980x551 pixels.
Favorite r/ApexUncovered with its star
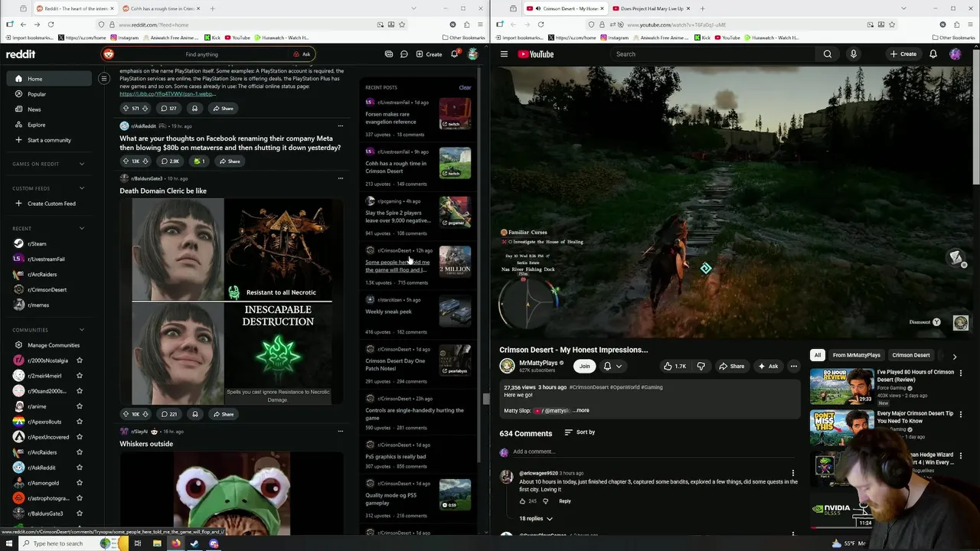(x=79, y=437)
